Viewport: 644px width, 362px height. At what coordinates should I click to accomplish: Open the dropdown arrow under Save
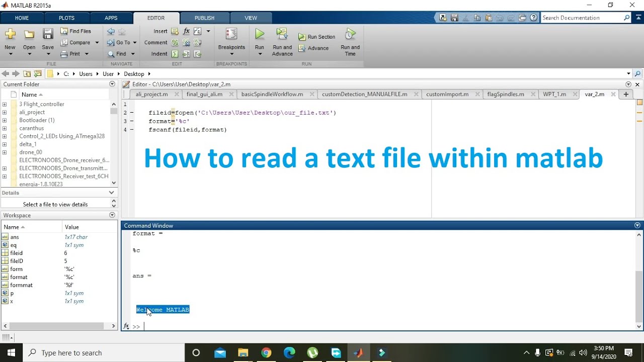pyautogui.click(x=48, y=54)
